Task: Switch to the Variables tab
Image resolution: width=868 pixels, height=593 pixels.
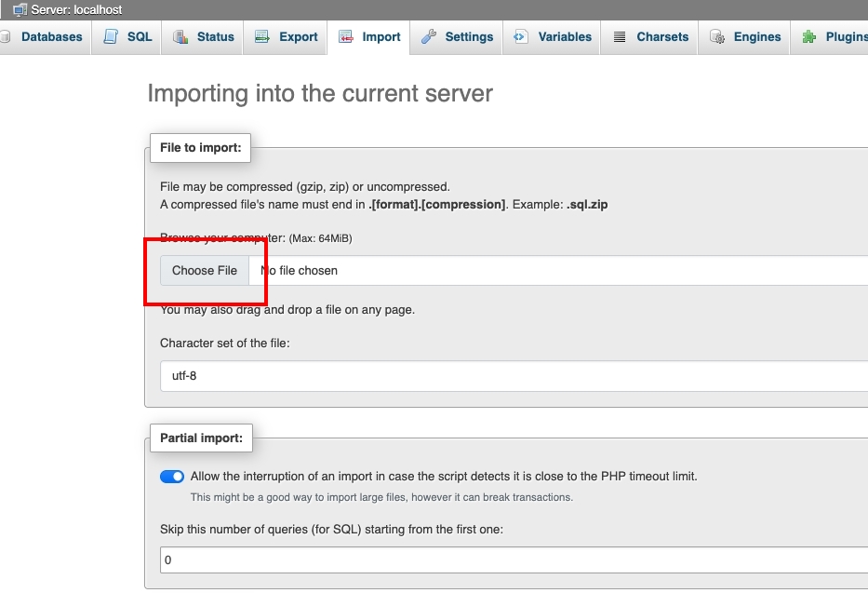Action: (552, 37)
